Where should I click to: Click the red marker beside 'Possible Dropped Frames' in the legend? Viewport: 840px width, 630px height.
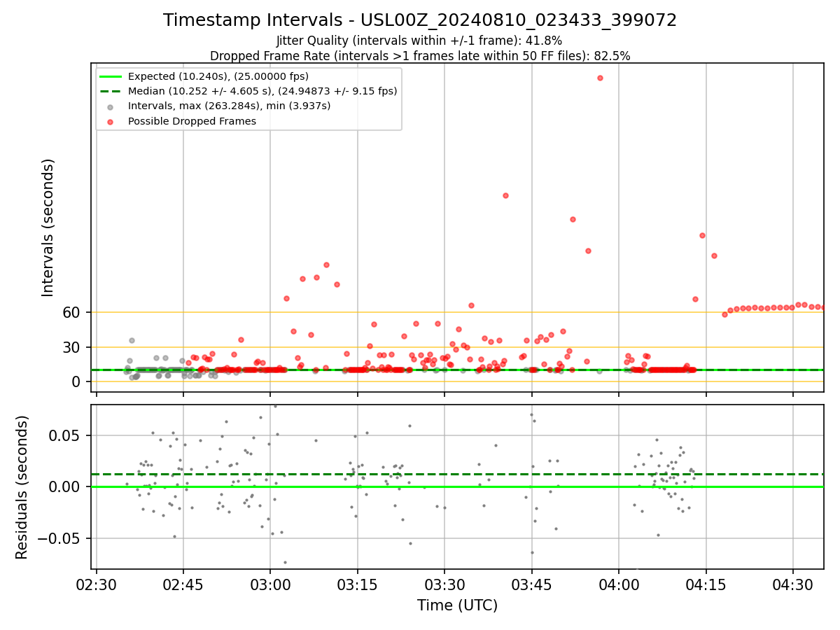111,121
